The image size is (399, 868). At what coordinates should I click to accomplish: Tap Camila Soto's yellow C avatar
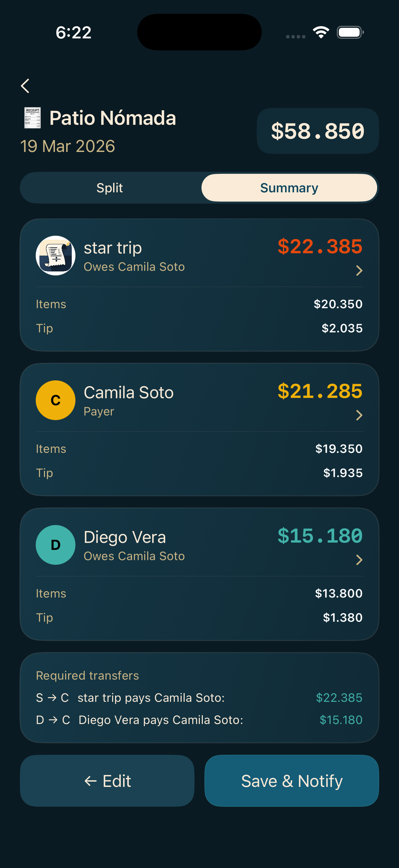point(56,400)
